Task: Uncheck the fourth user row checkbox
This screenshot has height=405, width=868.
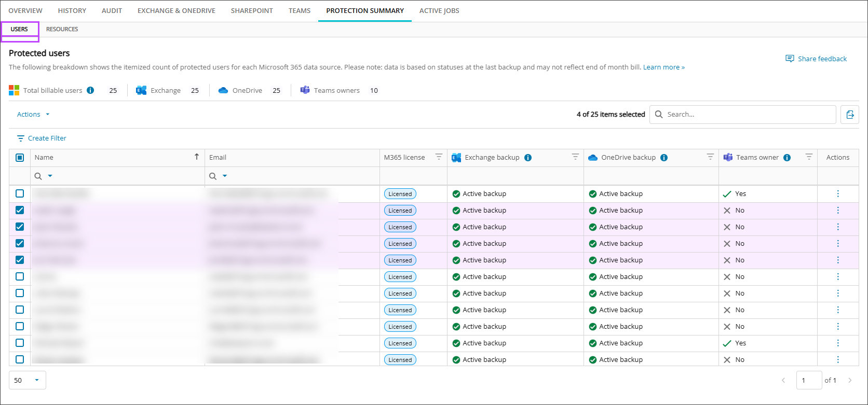Action: [20, 243]
